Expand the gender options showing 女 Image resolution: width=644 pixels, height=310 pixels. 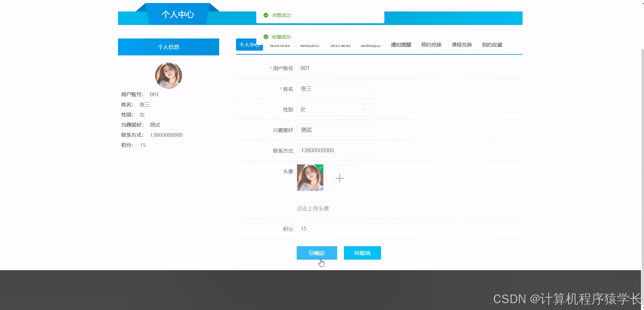(333, 109)
